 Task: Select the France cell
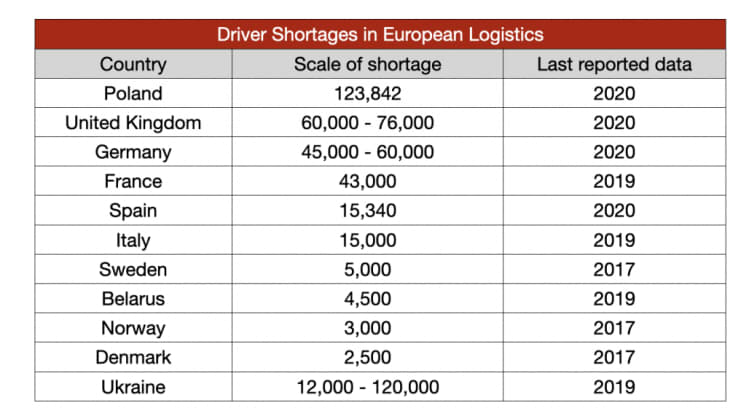tap(133, 181)
